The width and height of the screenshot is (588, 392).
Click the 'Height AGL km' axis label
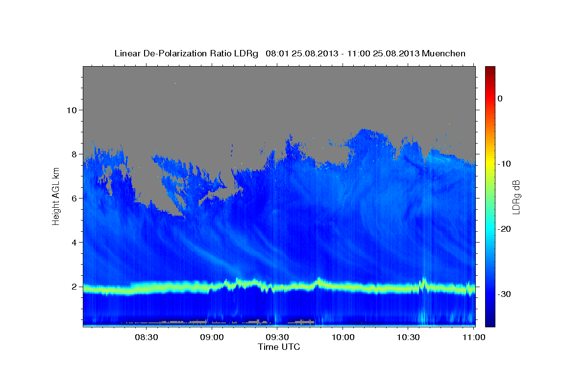[x=56, y=196]
